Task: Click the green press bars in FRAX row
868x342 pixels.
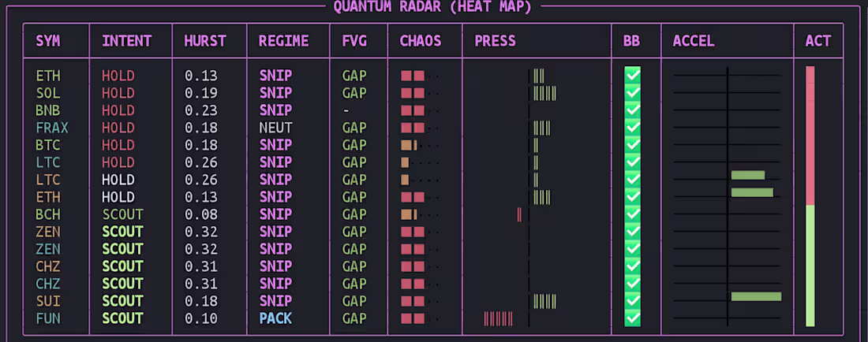Action: [542, 128]
